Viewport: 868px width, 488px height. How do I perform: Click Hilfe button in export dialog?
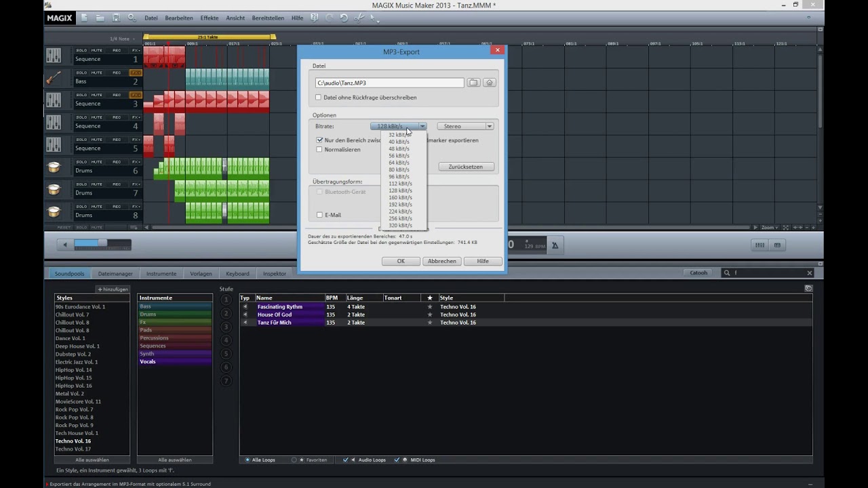[483, 261]
